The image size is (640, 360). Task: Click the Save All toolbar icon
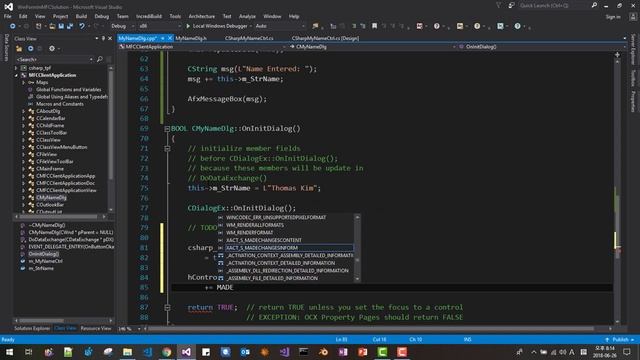pos(70,26)
